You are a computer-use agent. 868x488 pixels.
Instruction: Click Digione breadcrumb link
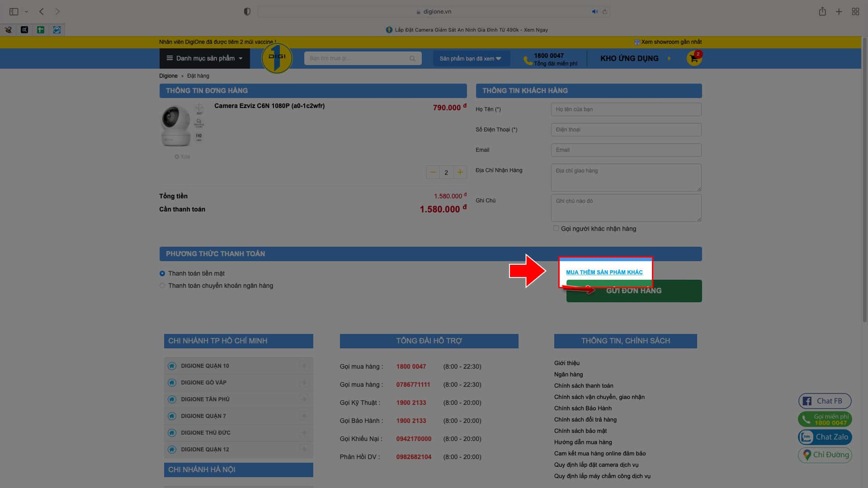click(x=168, y=76)
